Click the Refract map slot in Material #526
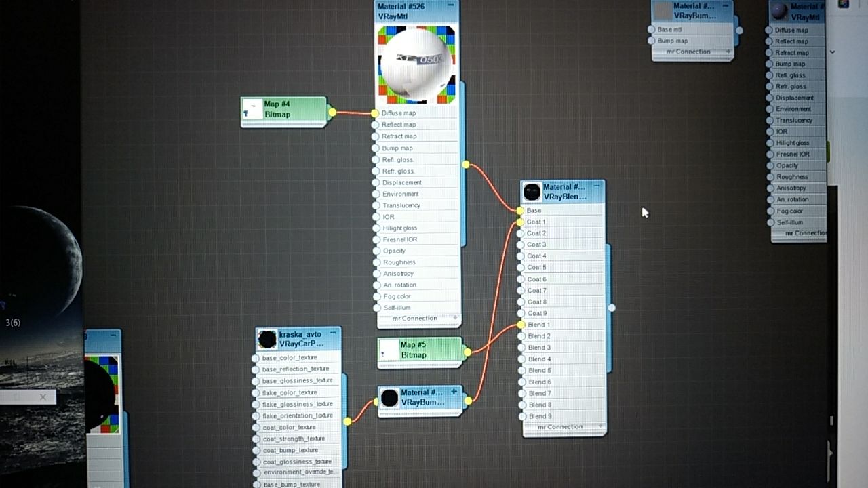 (x=418, y=136)
